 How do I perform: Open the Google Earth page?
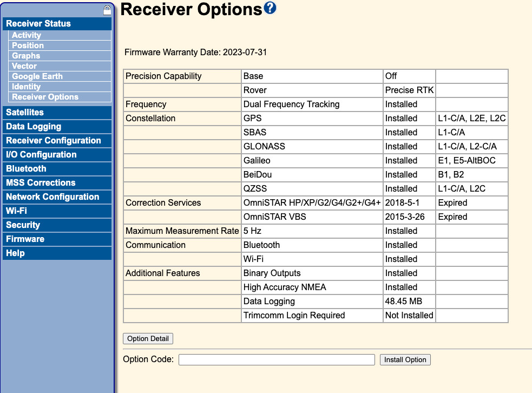point(60,76)
